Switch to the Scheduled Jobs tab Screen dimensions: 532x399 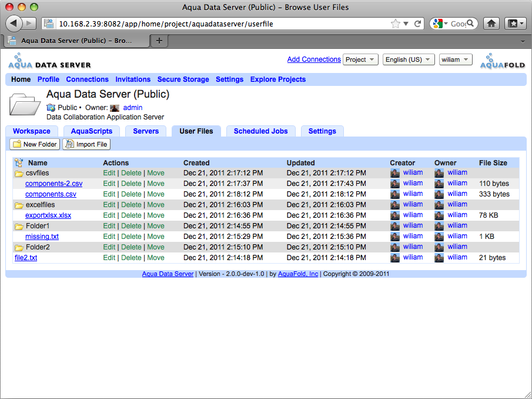click(x=260, y=131)
